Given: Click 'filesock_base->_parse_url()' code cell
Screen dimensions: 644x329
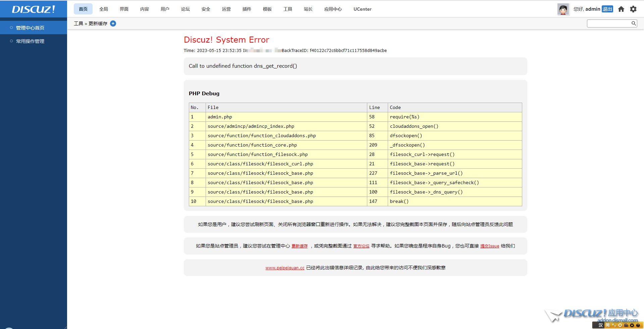Looking at the screenshot, I should (x=455, y=173).
